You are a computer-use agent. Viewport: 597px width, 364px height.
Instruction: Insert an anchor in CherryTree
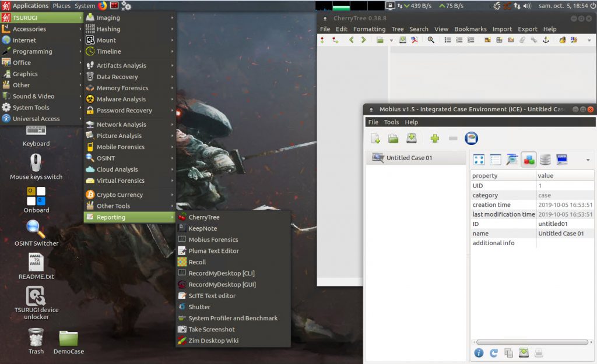(x=545, y=39)
